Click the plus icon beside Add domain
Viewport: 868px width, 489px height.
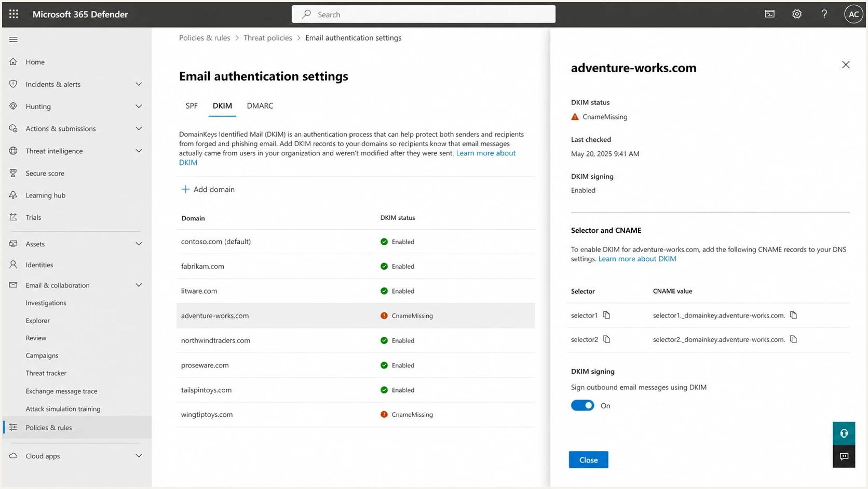[x=185, y=189]
